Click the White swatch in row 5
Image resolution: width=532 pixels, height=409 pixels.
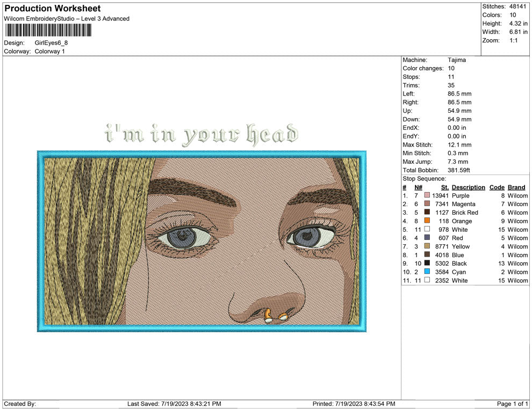click(427, 229)
